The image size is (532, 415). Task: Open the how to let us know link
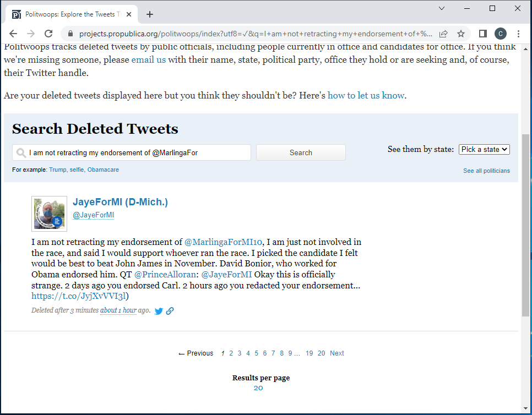tap(366, 96)
